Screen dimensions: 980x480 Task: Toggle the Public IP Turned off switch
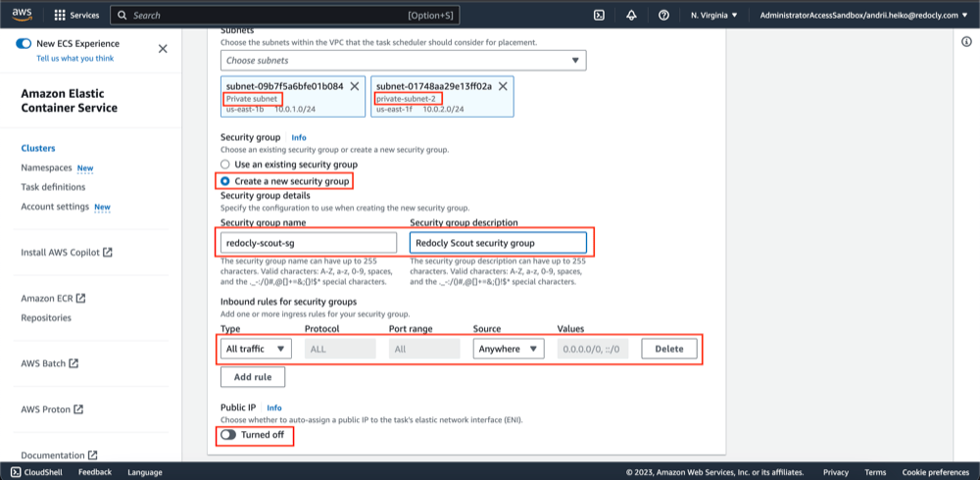click(x=228, y=435)
